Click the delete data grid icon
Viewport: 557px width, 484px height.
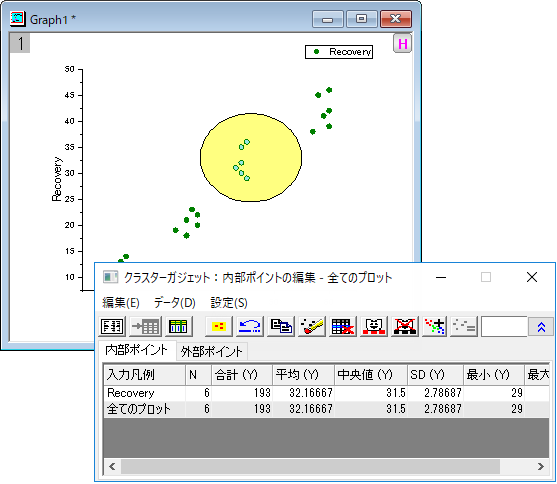(x=342, y=326)
